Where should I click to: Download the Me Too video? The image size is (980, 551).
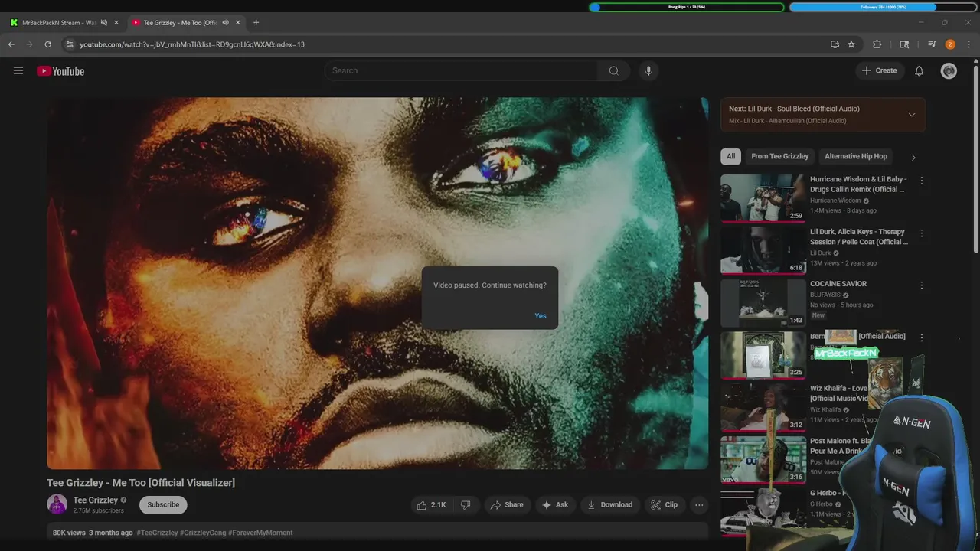click(609, 505)
